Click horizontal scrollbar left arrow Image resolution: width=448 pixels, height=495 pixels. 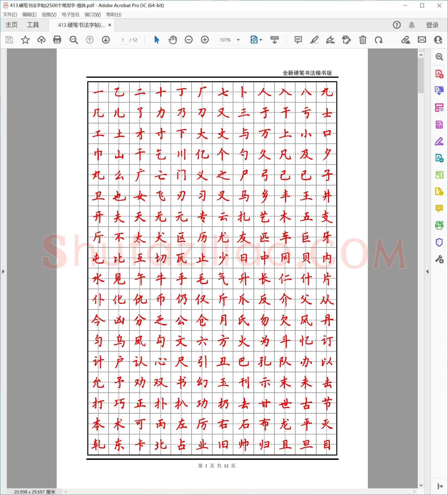point(66,492)
